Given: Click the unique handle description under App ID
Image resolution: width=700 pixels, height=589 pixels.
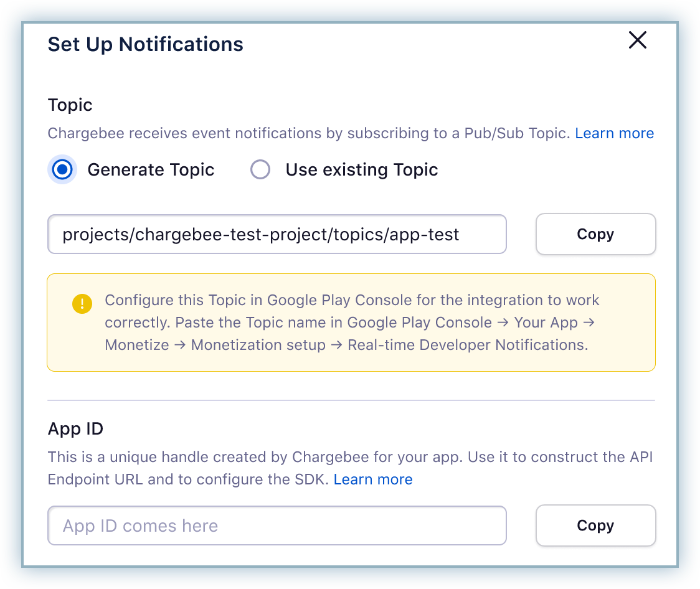Looking at the screenshot, I should point(351,457).
